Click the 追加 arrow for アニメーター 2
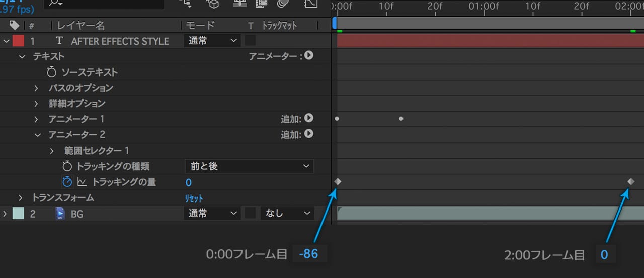The image size is (644, 278). point(309,134)
